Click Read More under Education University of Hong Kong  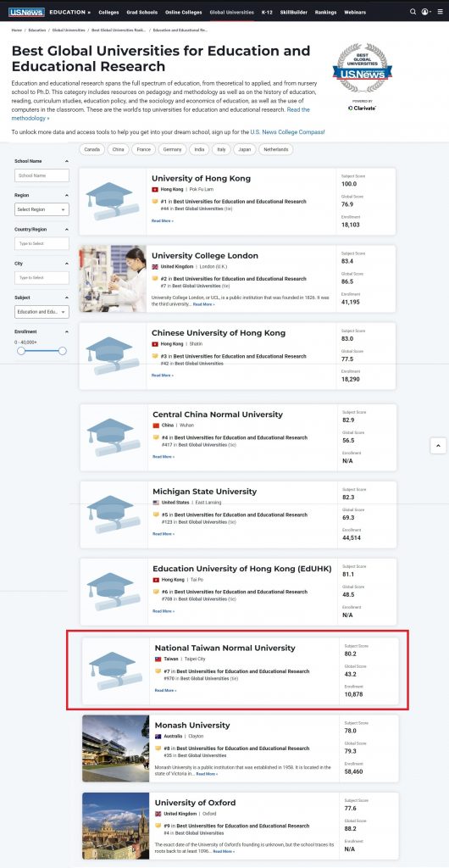point(164,611)
